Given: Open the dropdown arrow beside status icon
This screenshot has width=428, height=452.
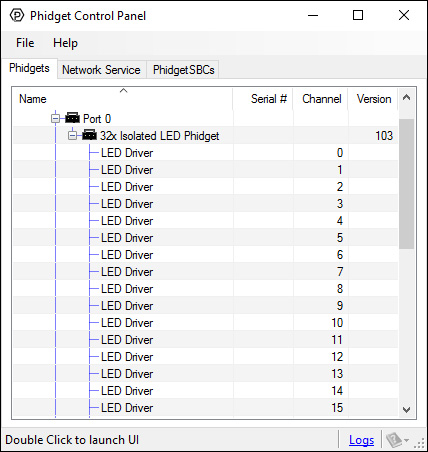Looking at the screenshot, I should click(406, 440).
